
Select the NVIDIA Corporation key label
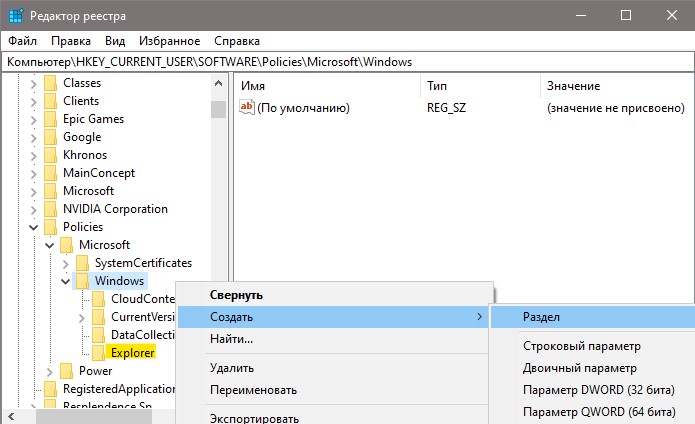click(115, 209)
